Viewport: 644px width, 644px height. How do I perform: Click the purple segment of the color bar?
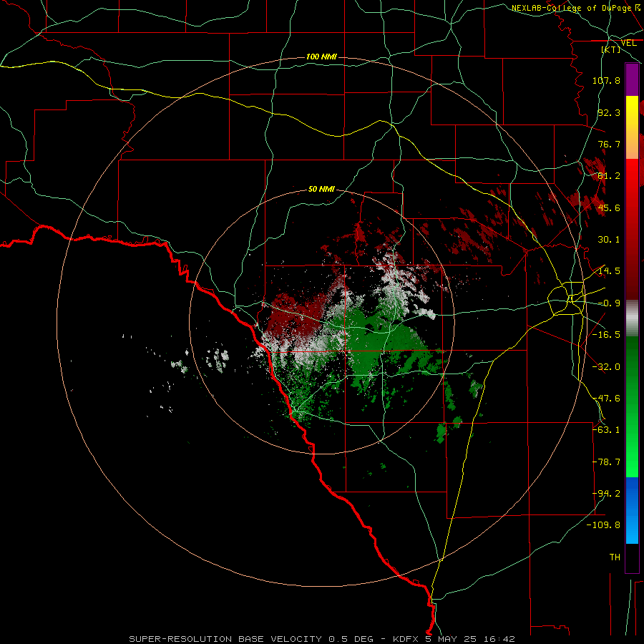pyautogui.click(x=632, y=80)
